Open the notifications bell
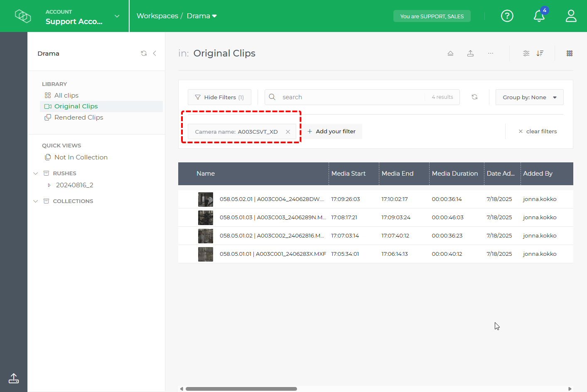 (x=539, y=16)
